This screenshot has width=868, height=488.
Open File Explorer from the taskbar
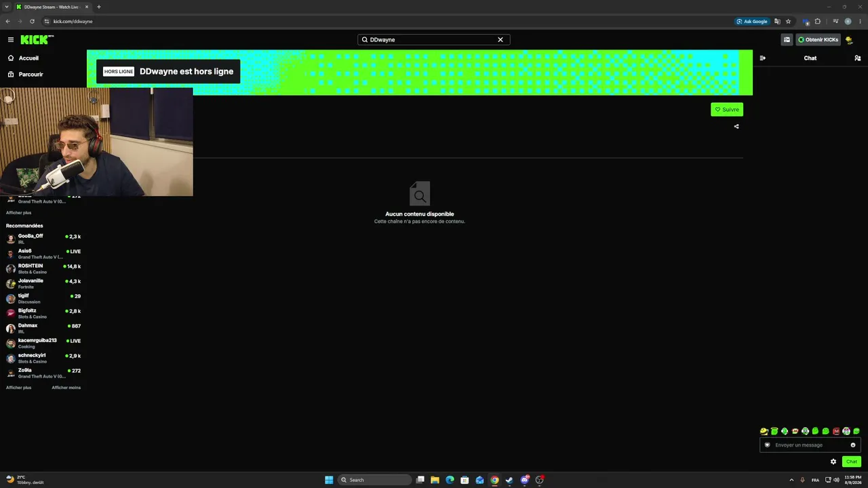click(435, 480)
